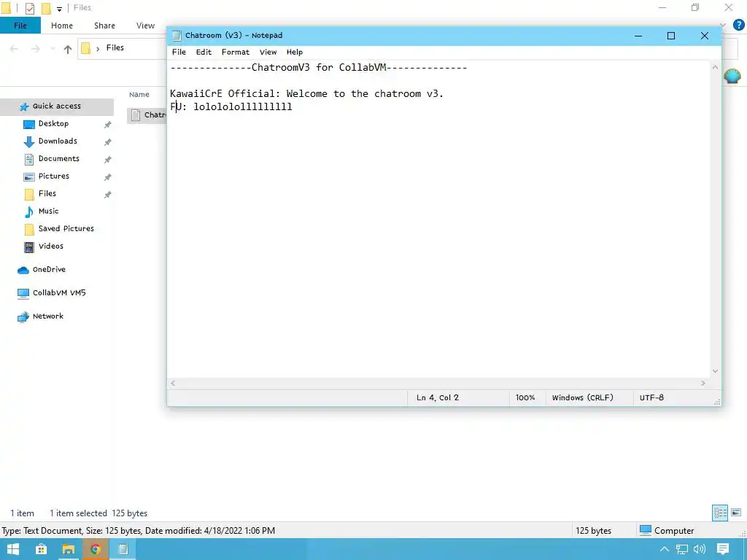Open File Explorer from taskbar

coord(68,550)
